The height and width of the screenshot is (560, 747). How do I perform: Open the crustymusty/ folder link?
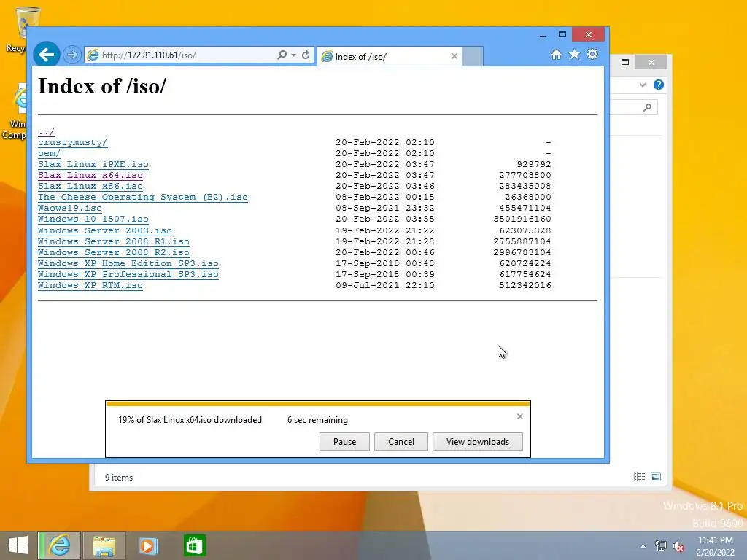coord(72,142)
